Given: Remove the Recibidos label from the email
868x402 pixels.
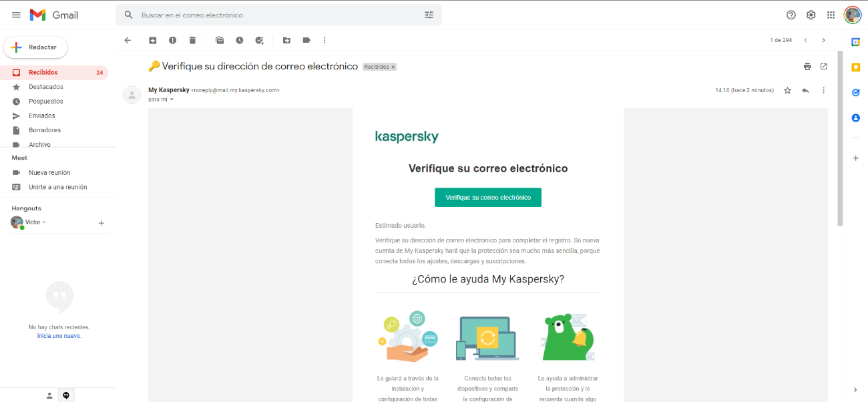Looking at the screenshot, I should 393,67.
